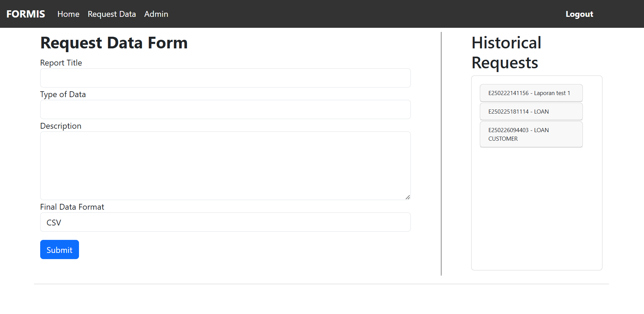Click the Type of Data label
Image resolution: width=644 pixels, height=314 pixels.
pyautogui.click(x=63, y=94)
